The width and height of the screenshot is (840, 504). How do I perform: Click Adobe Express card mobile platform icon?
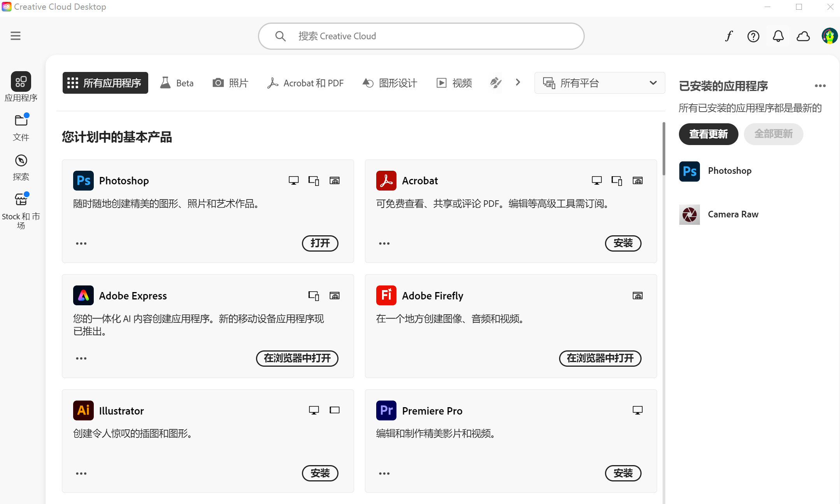pos(314,296)
